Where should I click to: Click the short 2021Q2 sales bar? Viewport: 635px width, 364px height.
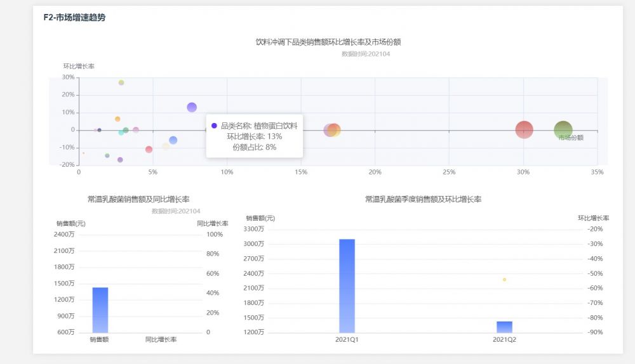coord(504,327)
